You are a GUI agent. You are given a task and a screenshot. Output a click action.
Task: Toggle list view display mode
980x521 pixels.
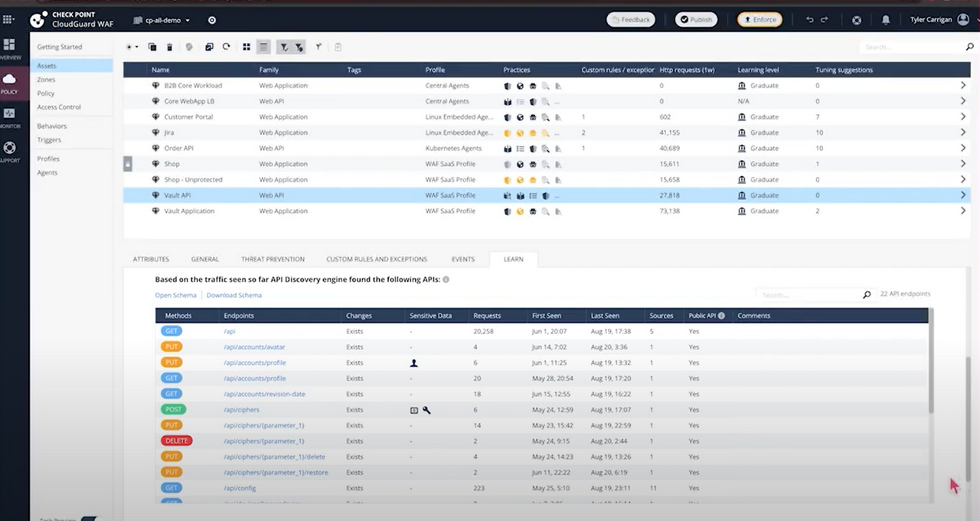click(263, 47)
